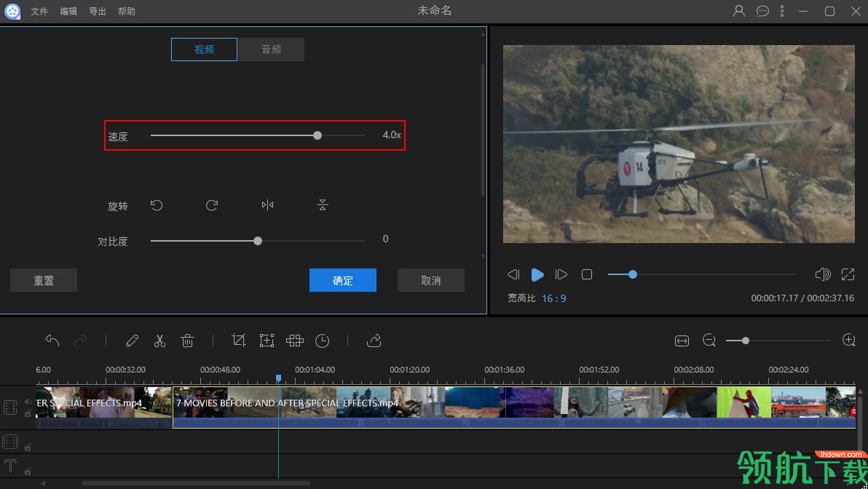Select the second 7 MOVIES clip on the timeline
The image size is (868, 489).
pos(513,407)
